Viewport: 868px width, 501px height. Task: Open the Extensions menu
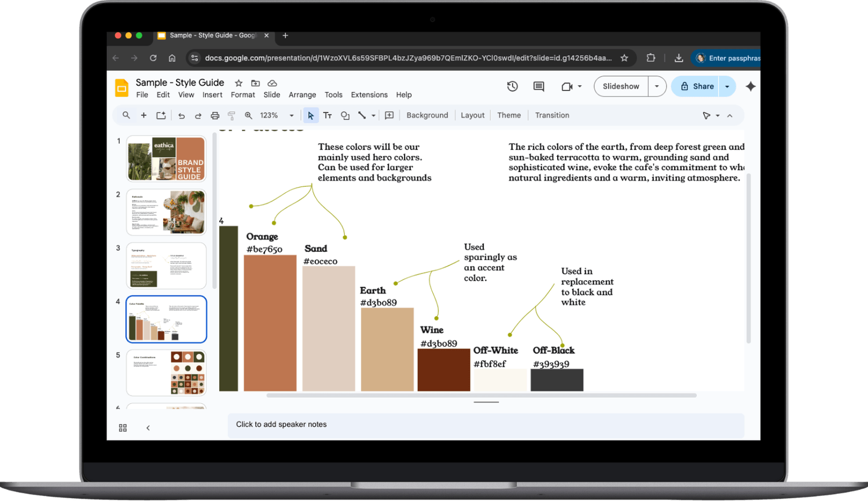coord(369,95)
